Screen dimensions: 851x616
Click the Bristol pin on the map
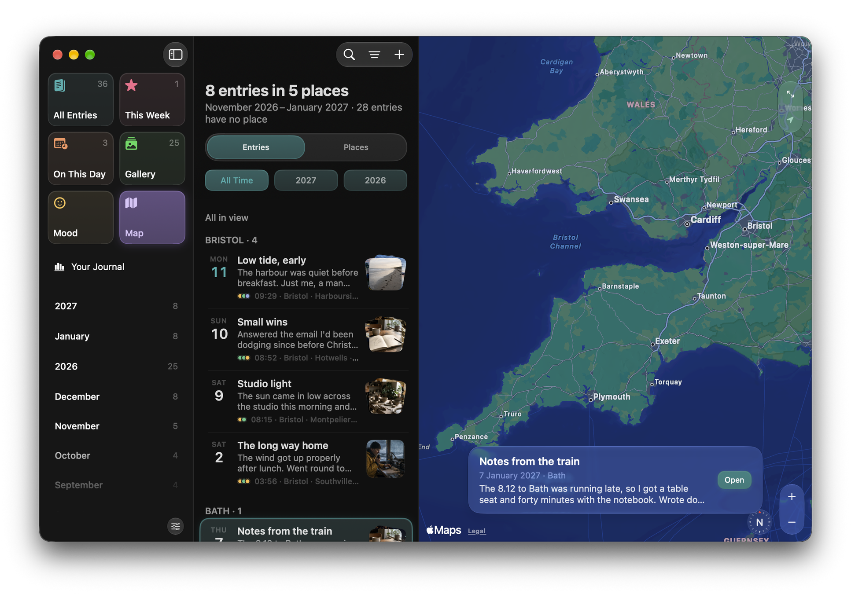tap(744, 229)
